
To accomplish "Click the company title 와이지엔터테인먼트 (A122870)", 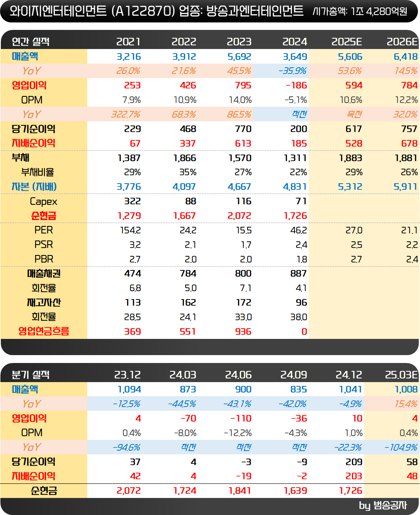I will [x=92, y=11].
